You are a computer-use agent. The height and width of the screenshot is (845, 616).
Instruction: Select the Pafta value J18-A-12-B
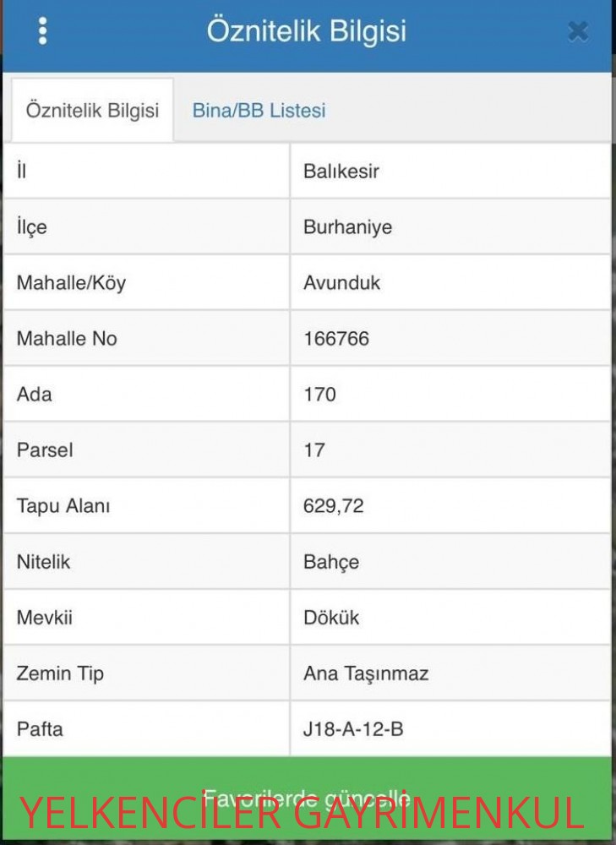tap(353, 729)
